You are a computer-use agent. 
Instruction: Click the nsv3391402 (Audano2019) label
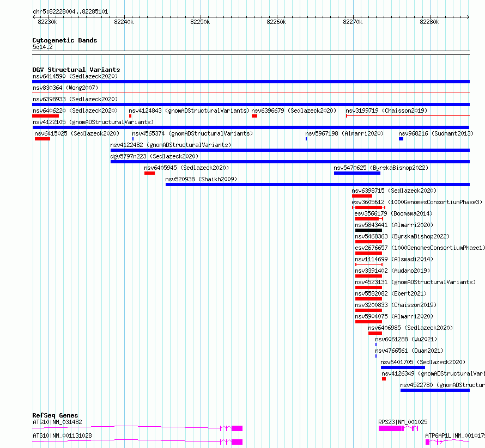[x=392, y=271]
